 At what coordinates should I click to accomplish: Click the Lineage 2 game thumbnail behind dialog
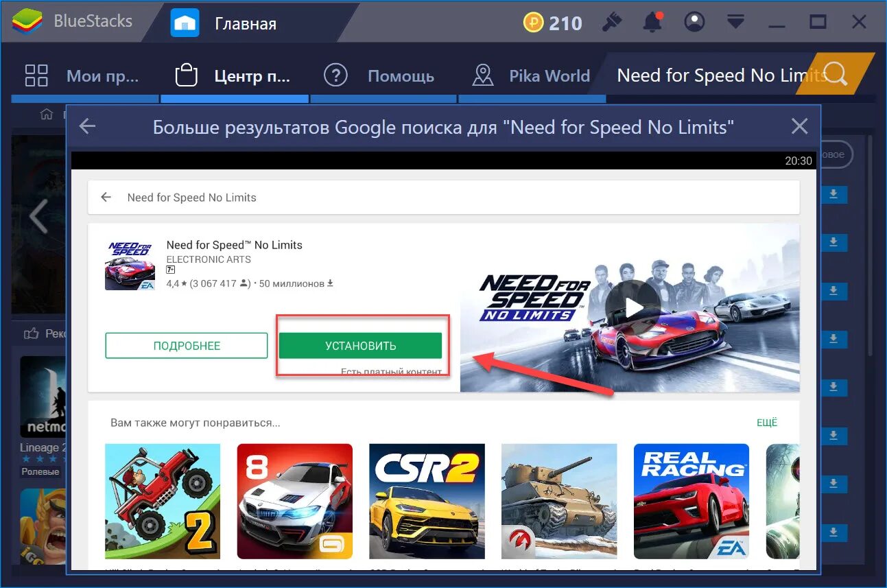[43, 397]
